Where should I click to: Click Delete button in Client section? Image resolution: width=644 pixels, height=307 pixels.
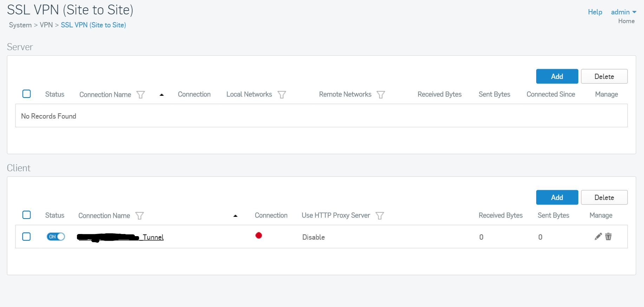tap(604, 198)
